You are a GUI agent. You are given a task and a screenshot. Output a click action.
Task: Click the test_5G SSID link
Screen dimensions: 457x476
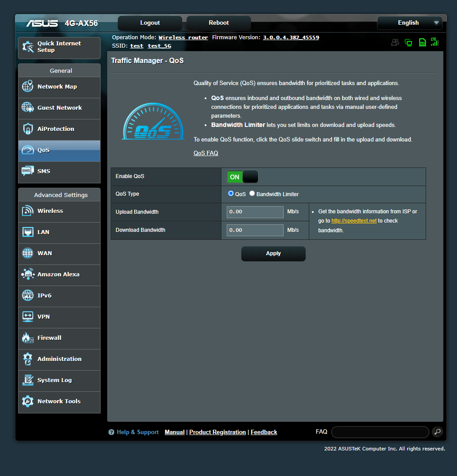point(160,46)
